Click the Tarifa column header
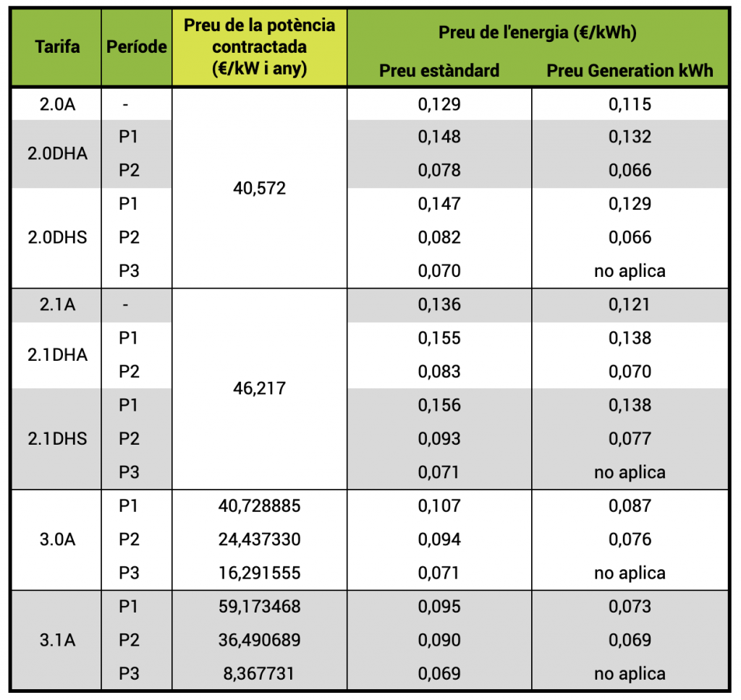 [57, 47]
